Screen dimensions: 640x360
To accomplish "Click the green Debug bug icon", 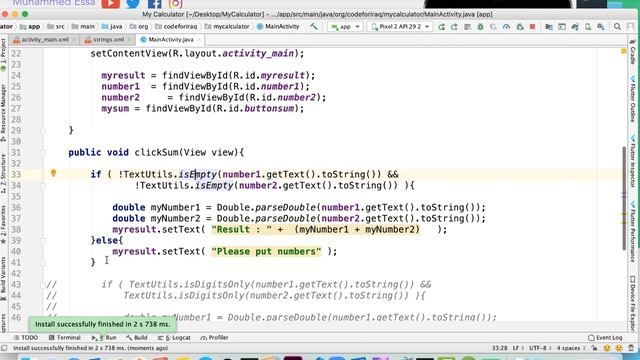I will click(x=480, y=27).
